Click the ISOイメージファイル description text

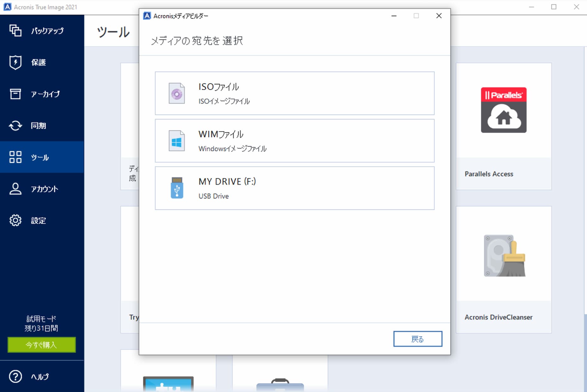point(224,101)
